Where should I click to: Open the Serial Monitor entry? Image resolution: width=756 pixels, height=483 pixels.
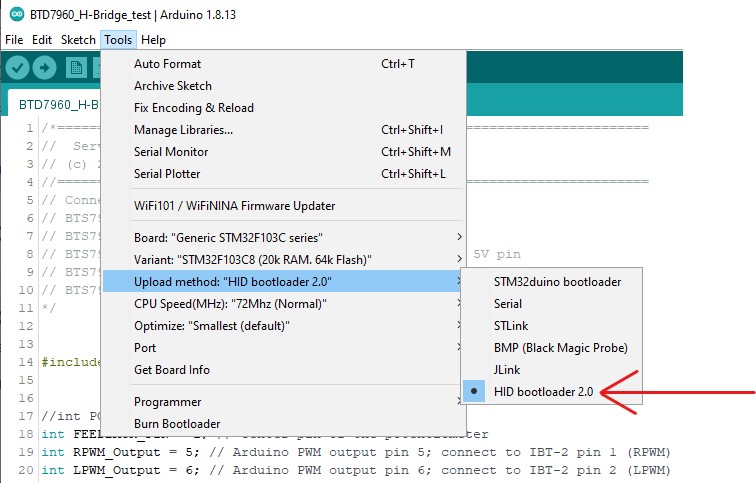tap(284, 152)
